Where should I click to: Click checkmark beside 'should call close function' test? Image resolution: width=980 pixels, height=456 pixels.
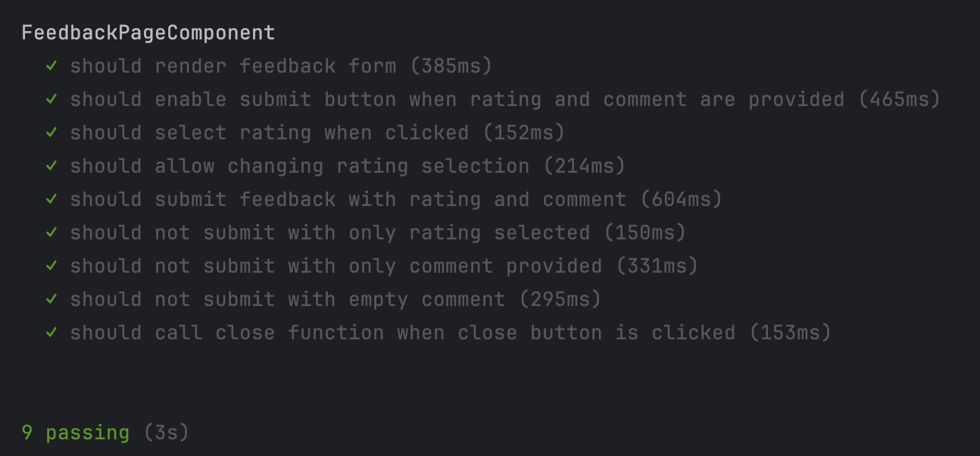(x=51, y=333)
